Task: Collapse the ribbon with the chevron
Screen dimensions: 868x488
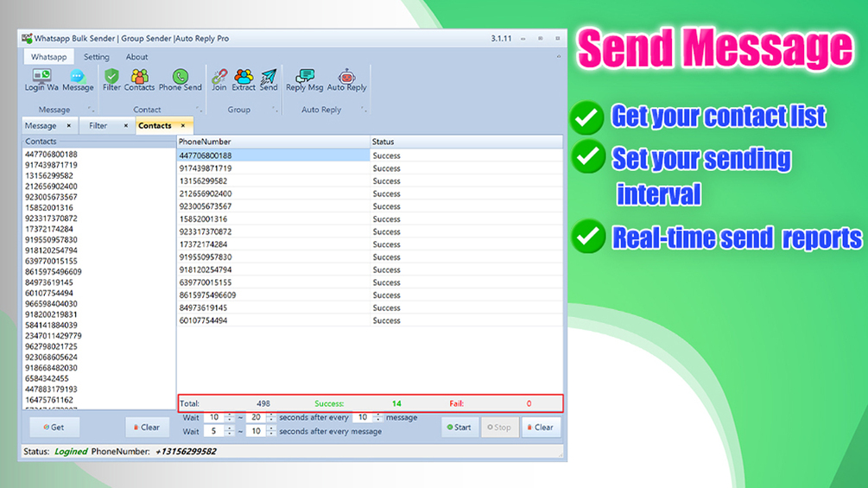Action: point(559,56)
